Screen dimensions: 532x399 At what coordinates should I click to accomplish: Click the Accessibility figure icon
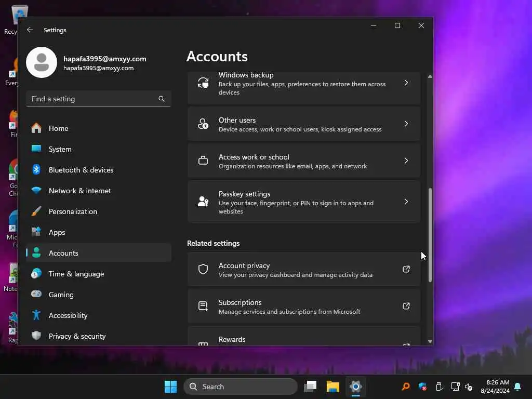(36, 315)
